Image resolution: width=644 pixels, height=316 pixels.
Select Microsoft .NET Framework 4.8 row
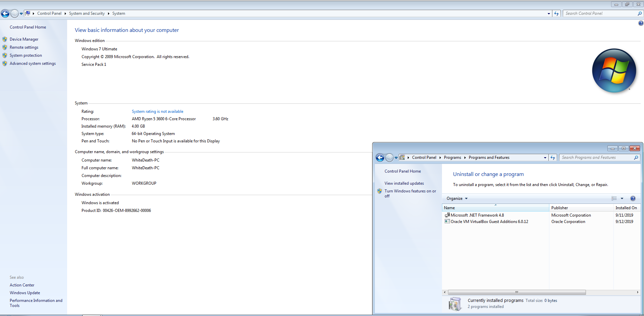(x=541, y=215)
